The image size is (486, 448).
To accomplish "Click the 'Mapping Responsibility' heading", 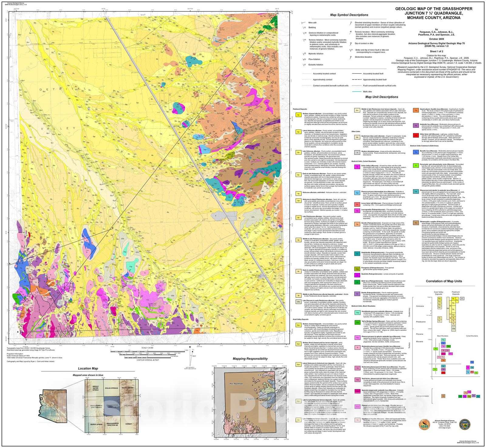I will [x=250, y=359].
